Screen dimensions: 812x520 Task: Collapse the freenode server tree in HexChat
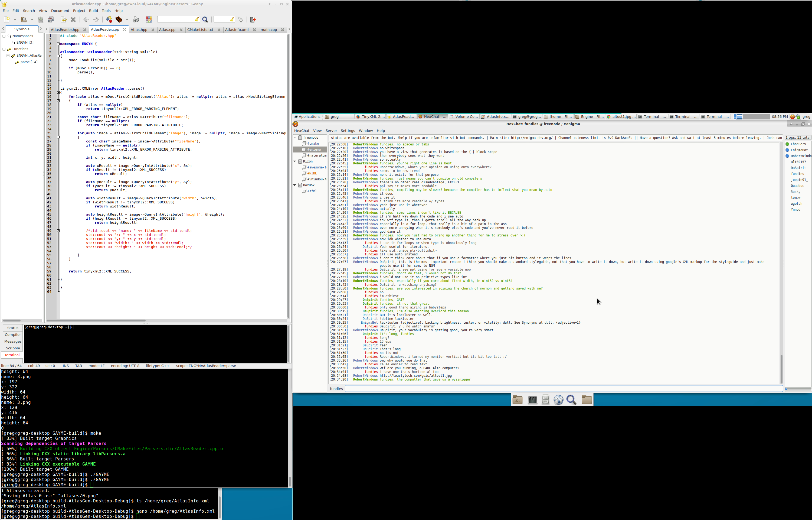tap(295, 137)
